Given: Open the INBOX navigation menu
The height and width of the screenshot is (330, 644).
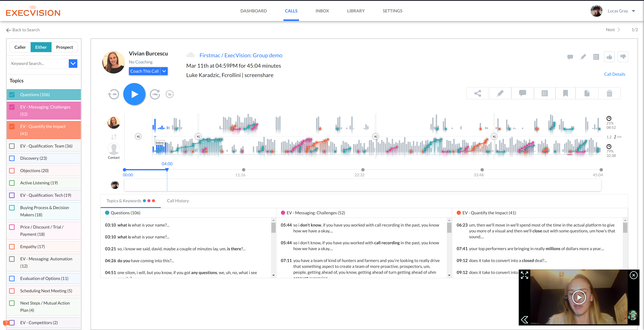Looking at the screenshot, I should click(322, 11).
